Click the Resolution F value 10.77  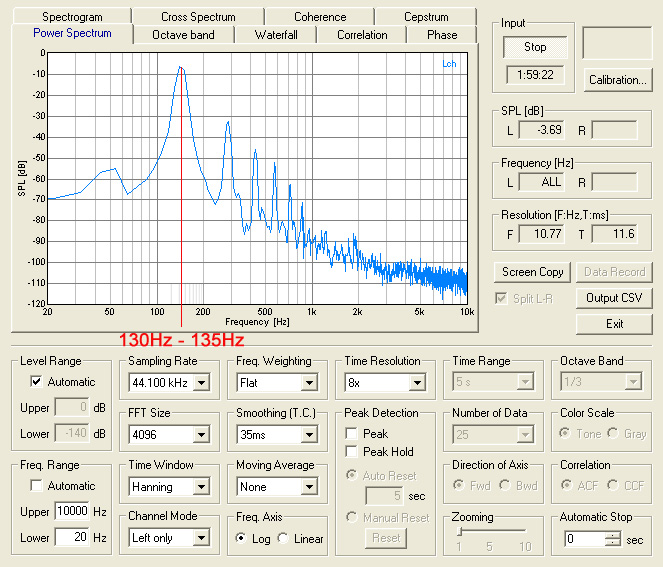pos(541,234)
